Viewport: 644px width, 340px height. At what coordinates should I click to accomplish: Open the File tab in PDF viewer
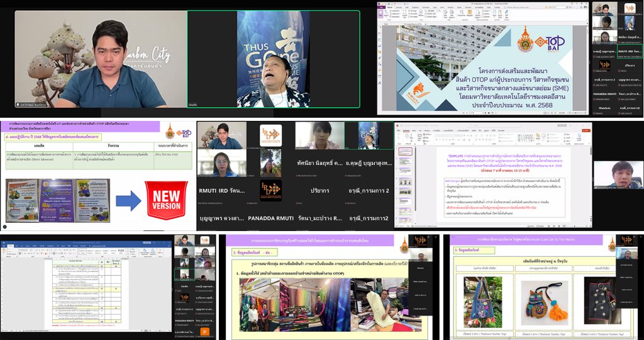pos(380,7)
